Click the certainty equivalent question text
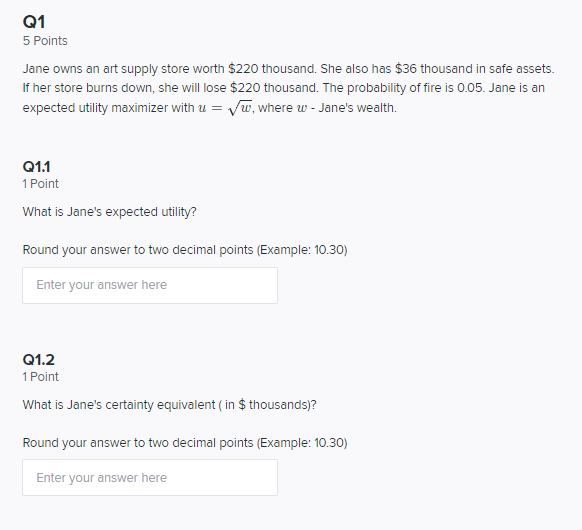Screen dimensions: 582x530 click(x=170, y=405)
